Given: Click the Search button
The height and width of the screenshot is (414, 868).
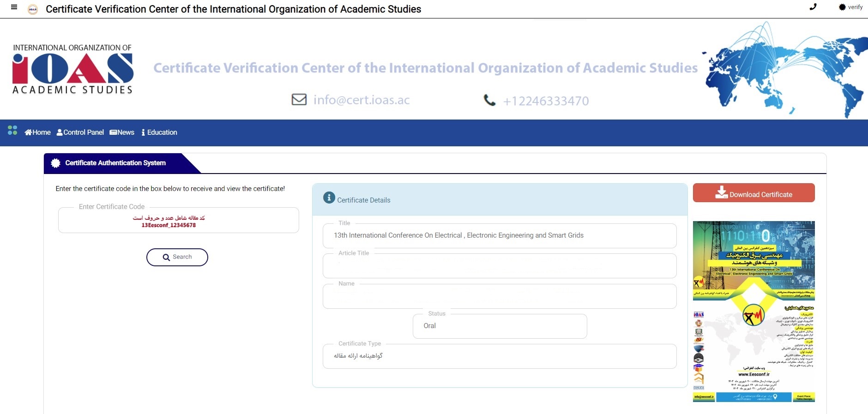Looking at the screenshot, I should (177, 257).
